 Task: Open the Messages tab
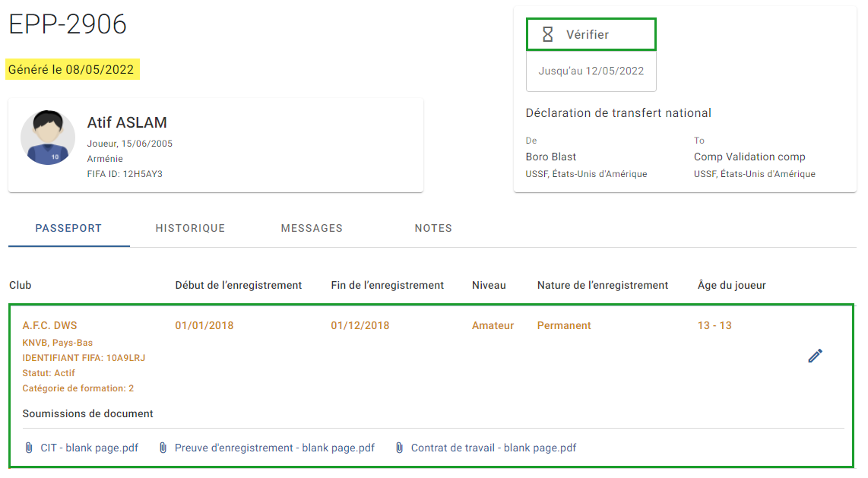[312, 228]
